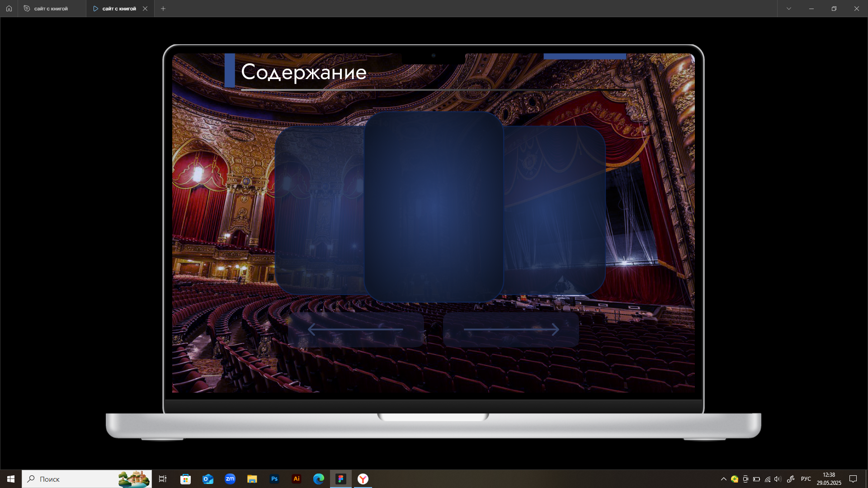
Task: Open a new tab with plus button
Action: 163,9
